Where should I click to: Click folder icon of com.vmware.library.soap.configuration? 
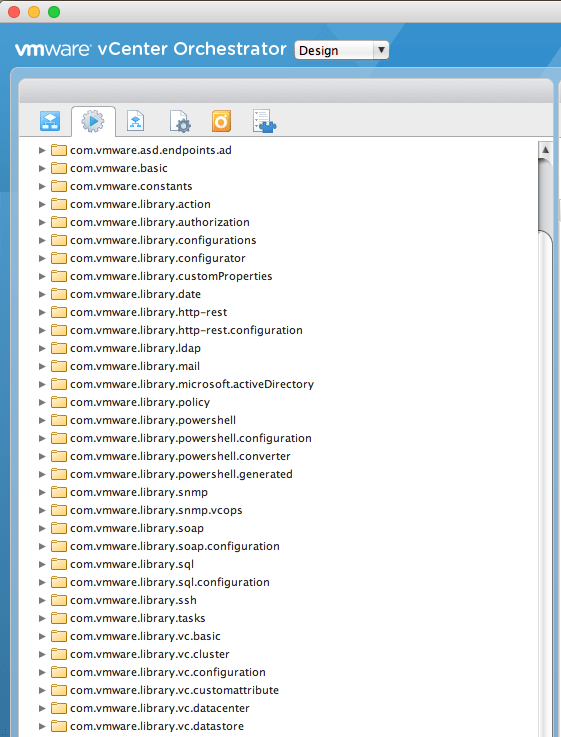pos(59,546)
